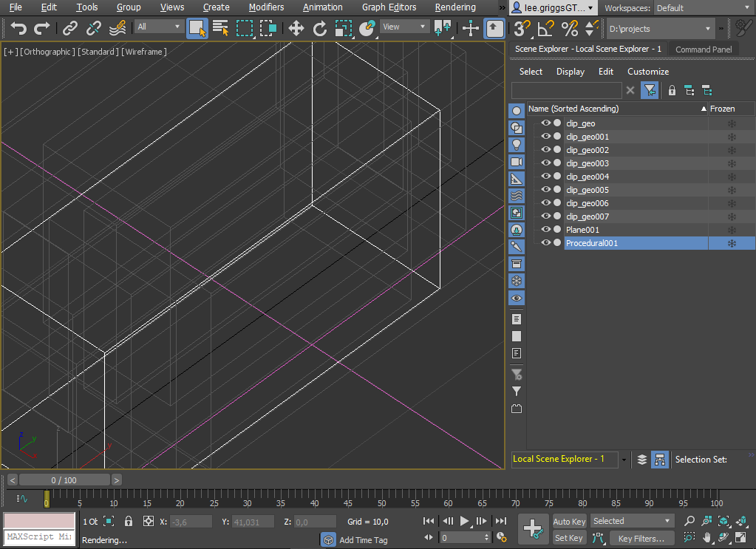Select the Select and Move tool
The height and width of the screenshot is (549, 756).
coord(296,29)
